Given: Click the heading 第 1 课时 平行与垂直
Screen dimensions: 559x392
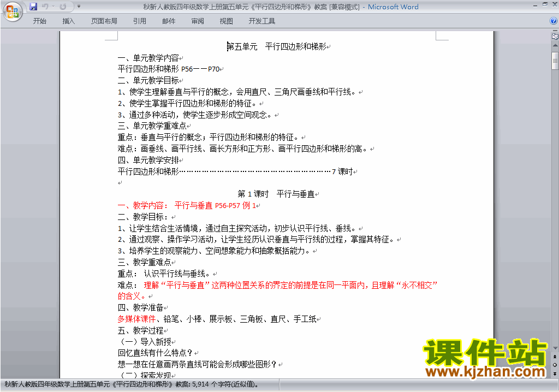Looking at the screenshot, I should coord(276,194).
